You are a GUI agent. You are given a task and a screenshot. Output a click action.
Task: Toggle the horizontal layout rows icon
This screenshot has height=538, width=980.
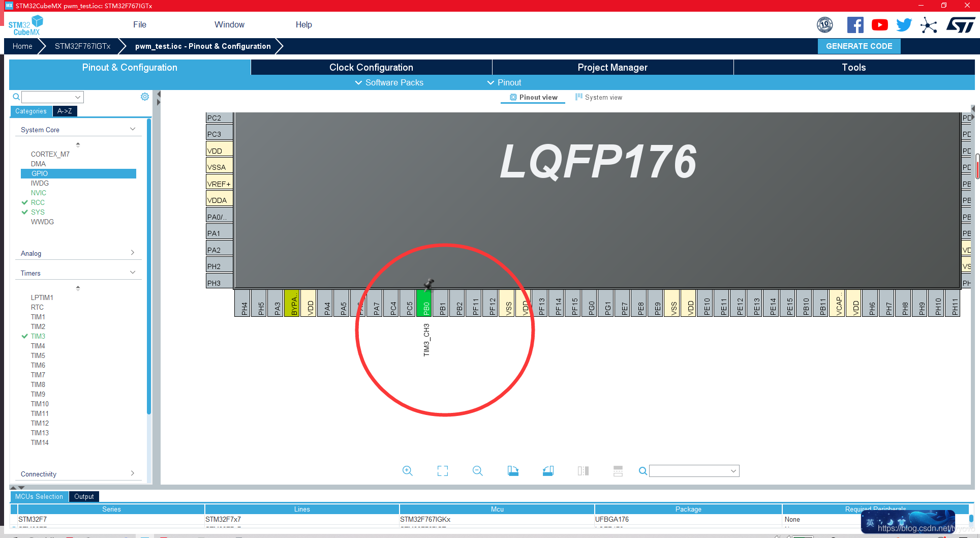[618, 471]
